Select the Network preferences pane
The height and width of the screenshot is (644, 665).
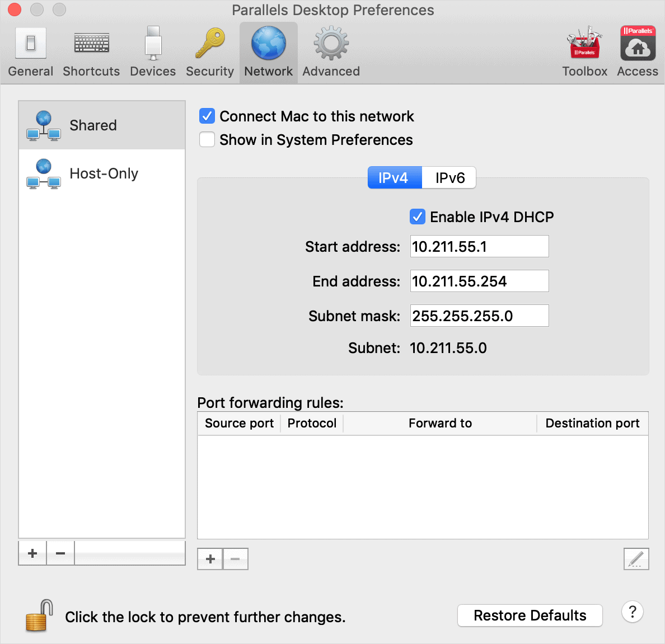coord(268,50)
